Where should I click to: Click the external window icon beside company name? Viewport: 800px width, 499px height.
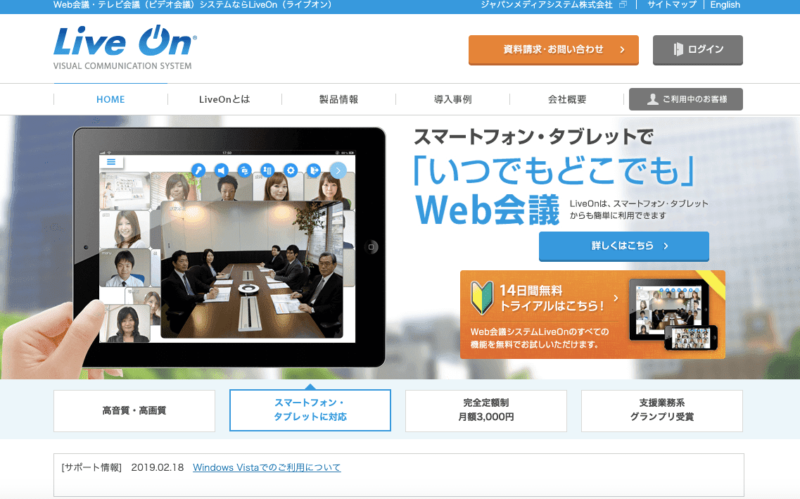tap(622, 5)
